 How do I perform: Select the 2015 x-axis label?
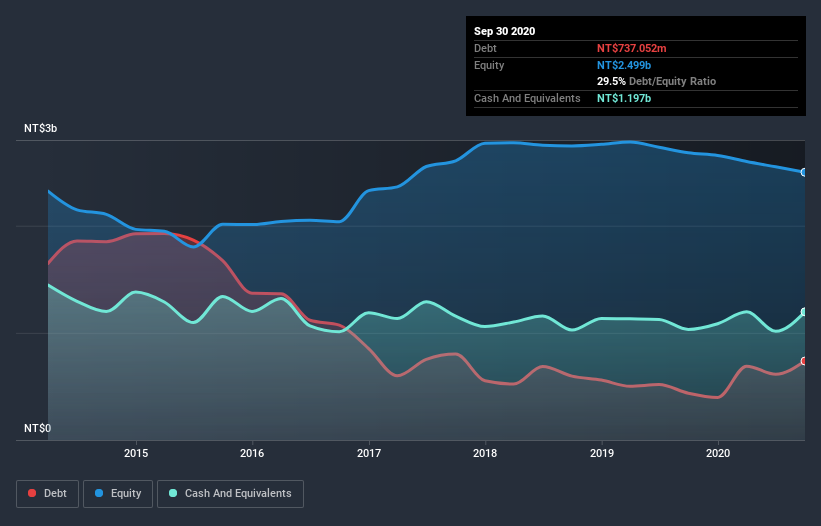pos(136,453)
